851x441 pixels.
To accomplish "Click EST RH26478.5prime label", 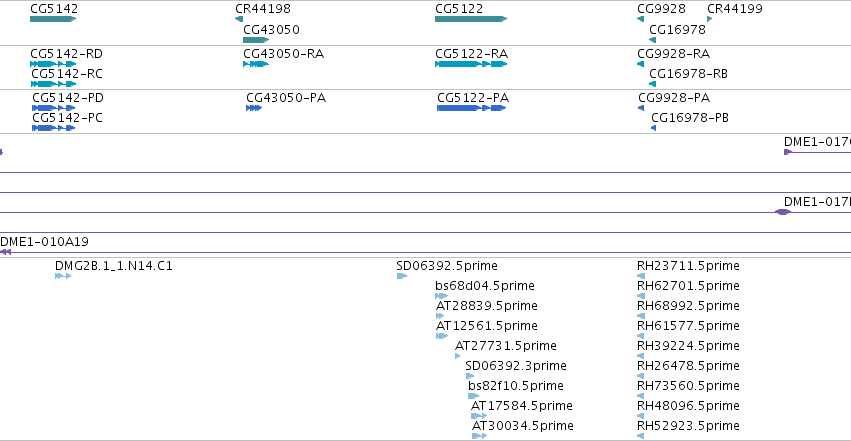I will coord(688,366).
